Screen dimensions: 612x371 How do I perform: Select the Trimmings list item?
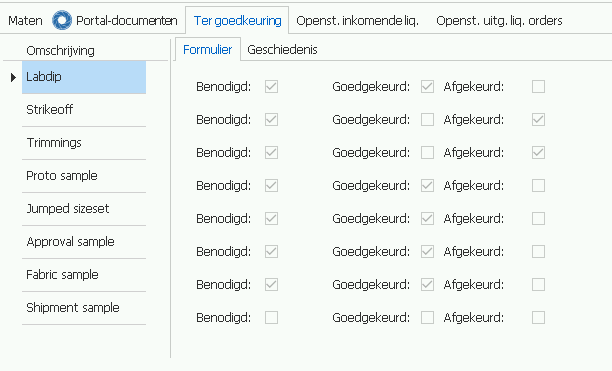84,143
